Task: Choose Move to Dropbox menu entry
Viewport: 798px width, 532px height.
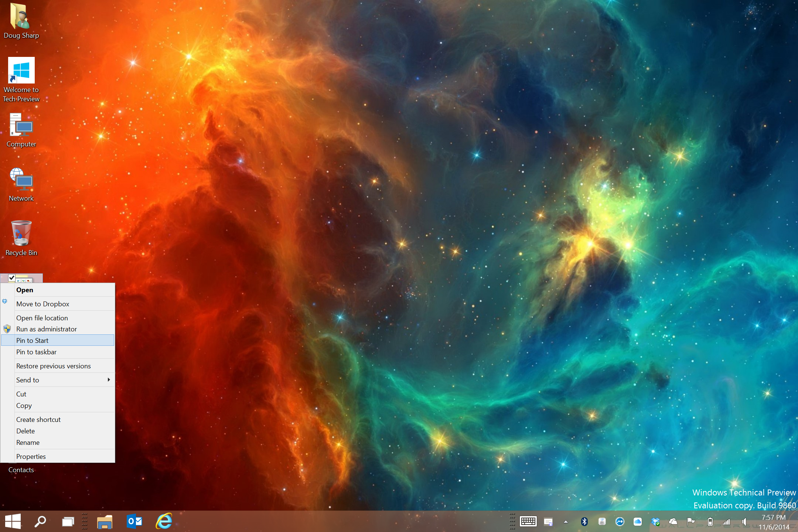Action: point(58,304)
